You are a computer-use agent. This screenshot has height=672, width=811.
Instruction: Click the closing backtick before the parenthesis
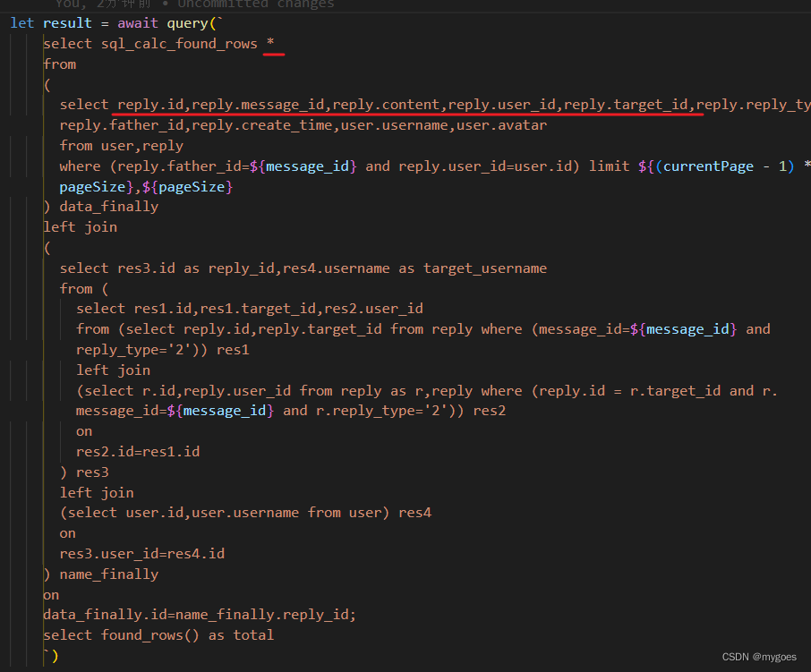click(47, 655)
